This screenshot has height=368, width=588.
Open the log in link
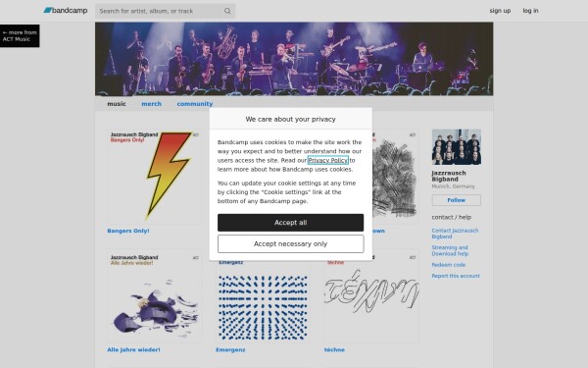click(x=530, y=11)
